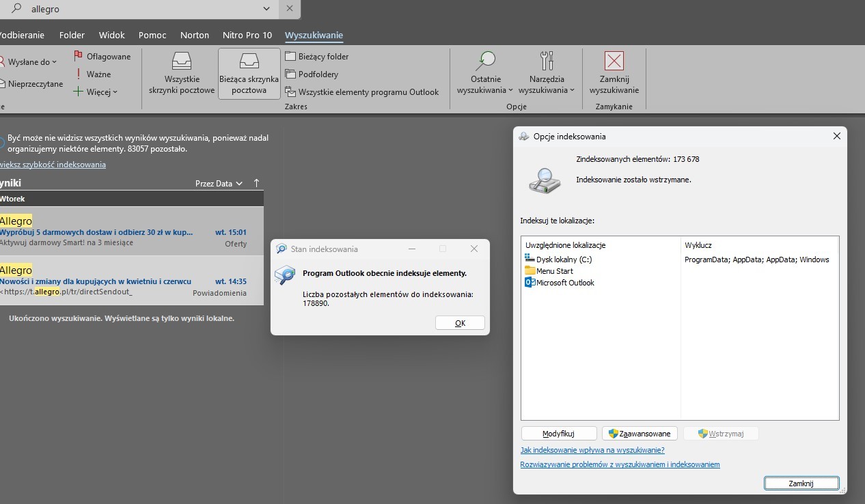This screenshot has height=504, width=865.
Task: Click the Wtorek group header
Action: [131, 199]
